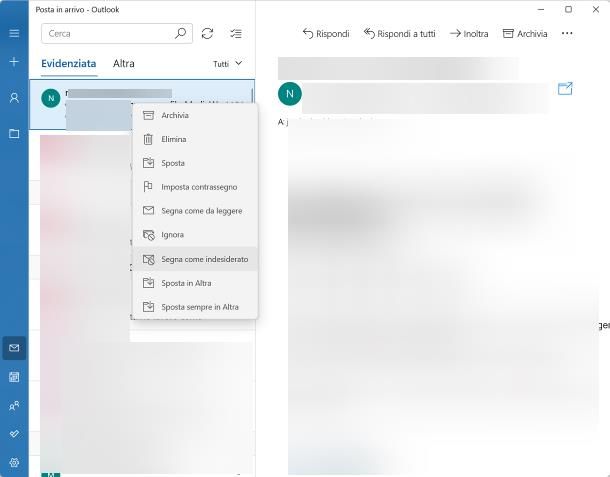
Task: Open the People contacts icon
Action: tap(14, 406)
